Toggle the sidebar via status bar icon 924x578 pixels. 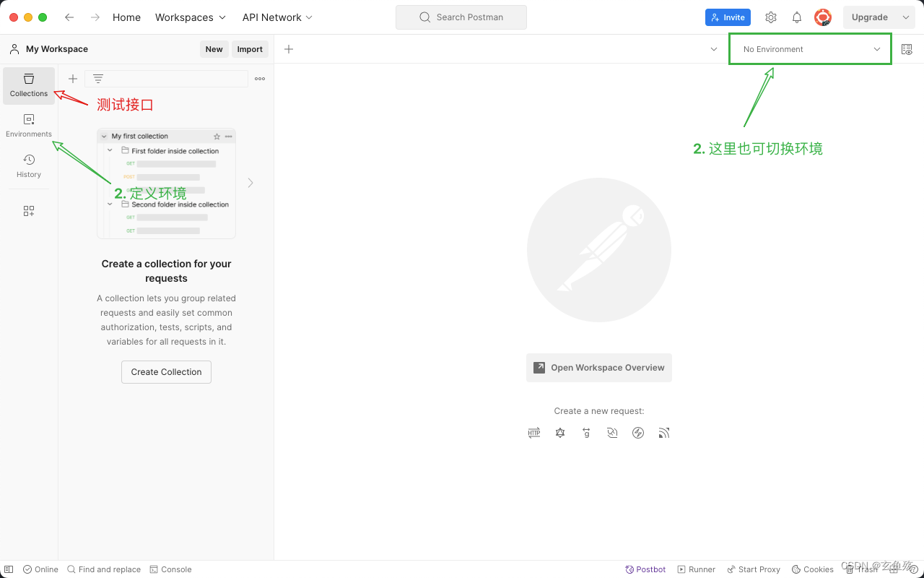click(9, 569)
